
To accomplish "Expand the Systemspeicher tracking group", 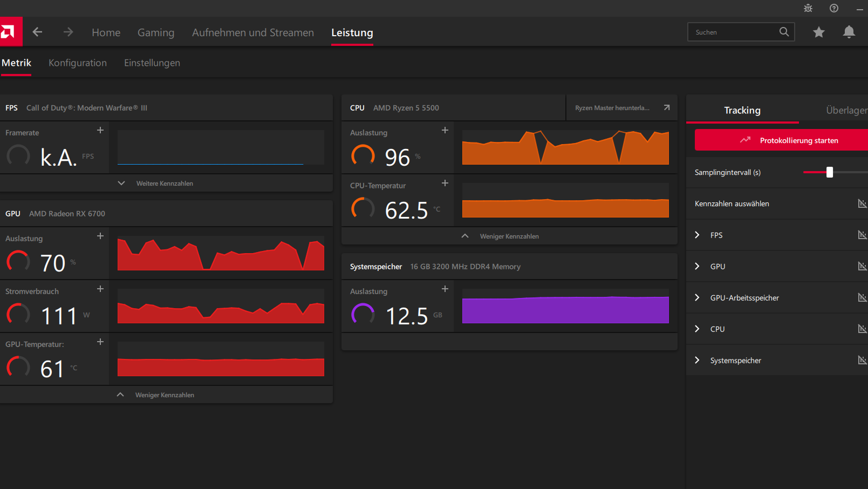I will (697, 360).
